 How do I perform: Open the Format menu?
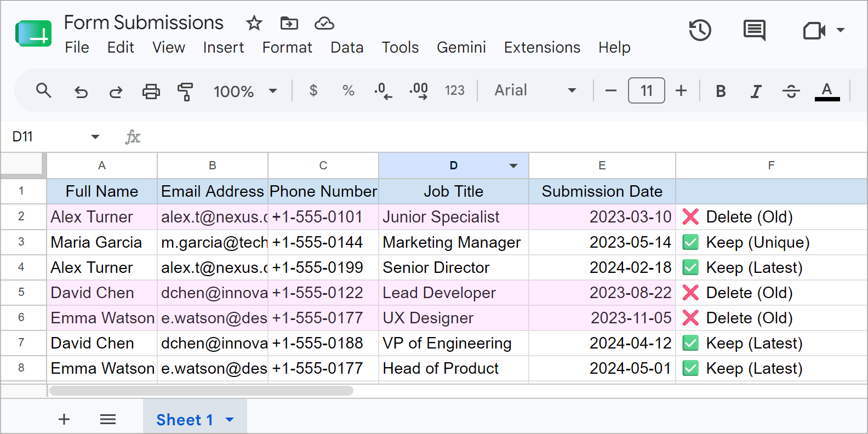tap(287, 48)
